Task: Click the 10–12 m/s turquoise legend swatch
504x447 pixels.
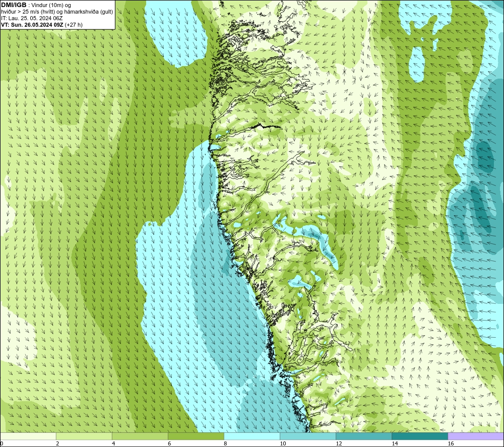Action: click(307, 436)
